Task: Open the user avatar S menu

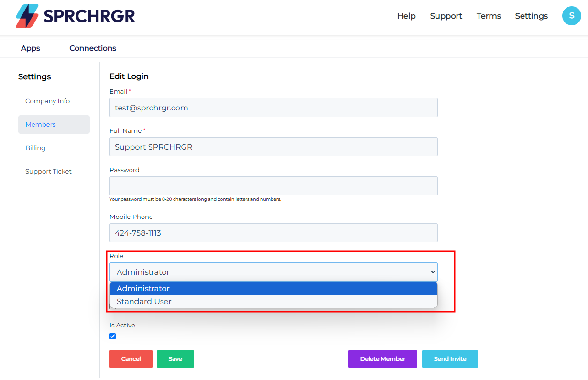Action: (571, 16)
